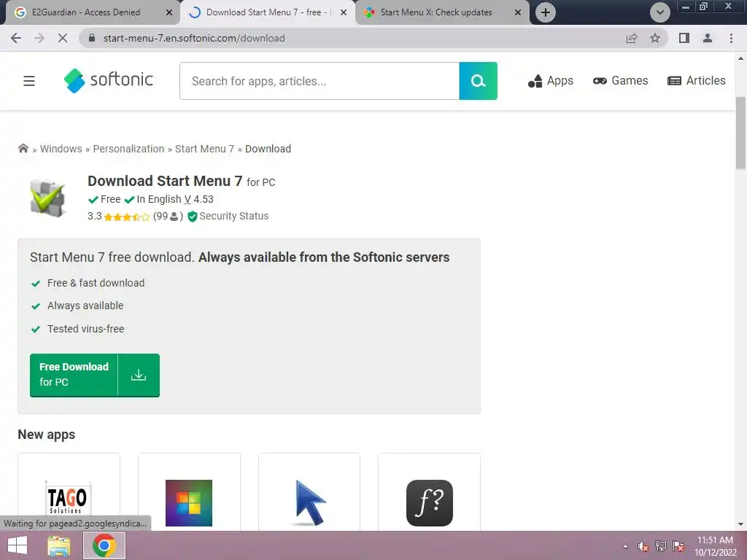The image size is (747, 560).
Task: Bookmark this page with the star
Action: (x=655, y=38)
